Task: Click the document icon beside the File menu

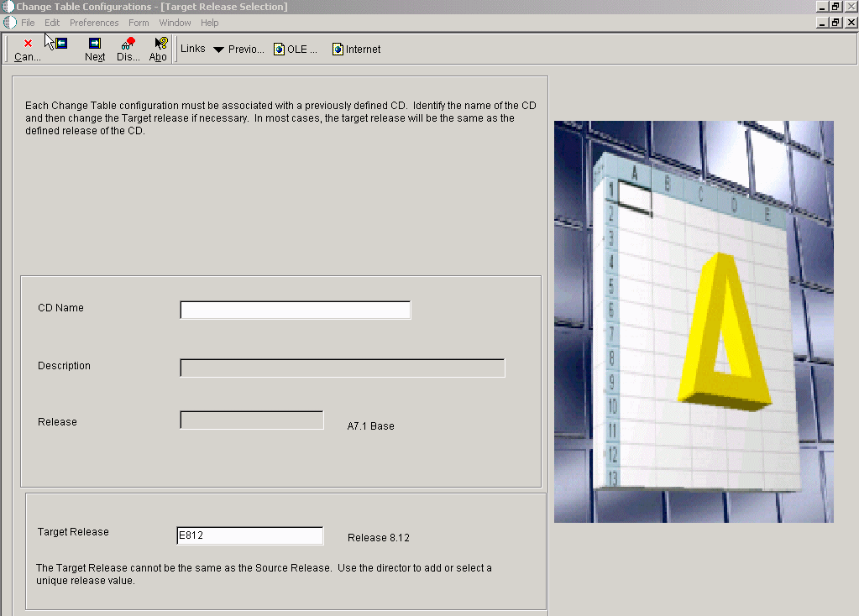Action: [x=10, y=23]
